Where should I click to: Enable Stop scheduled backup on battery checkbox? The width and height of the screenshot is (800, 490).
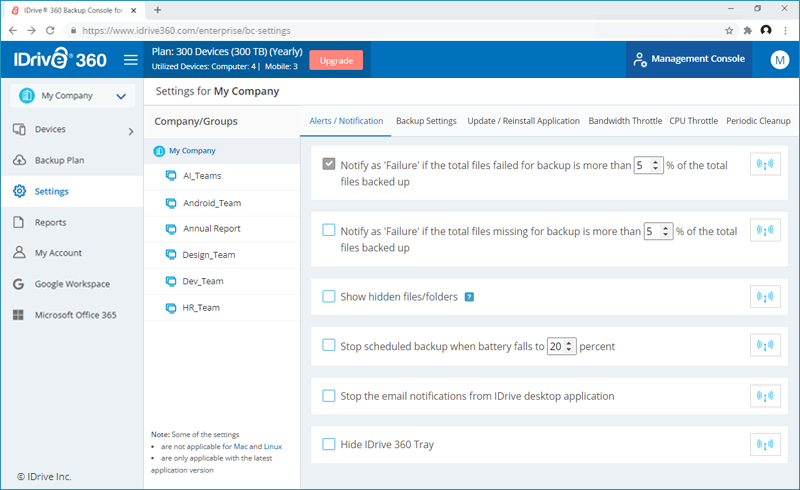(329, 345)
